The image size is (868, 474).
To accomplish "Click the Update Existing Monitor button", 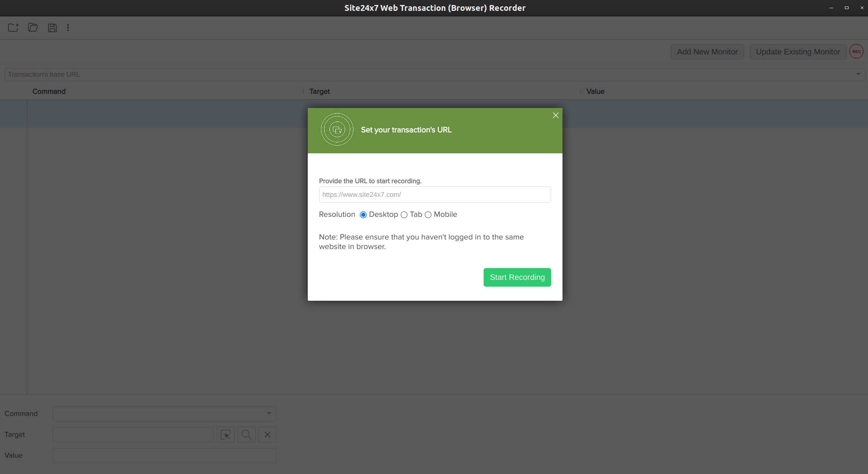I will [798, 52].
